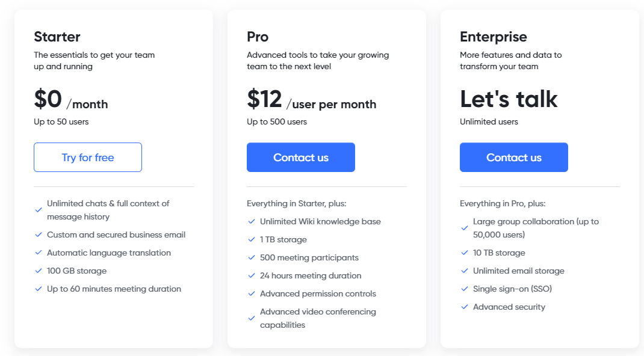The width and height of the screenshot is (644, 356).
Task: Click checkmark next to Custom business email
Action: (x=39, y=235)
